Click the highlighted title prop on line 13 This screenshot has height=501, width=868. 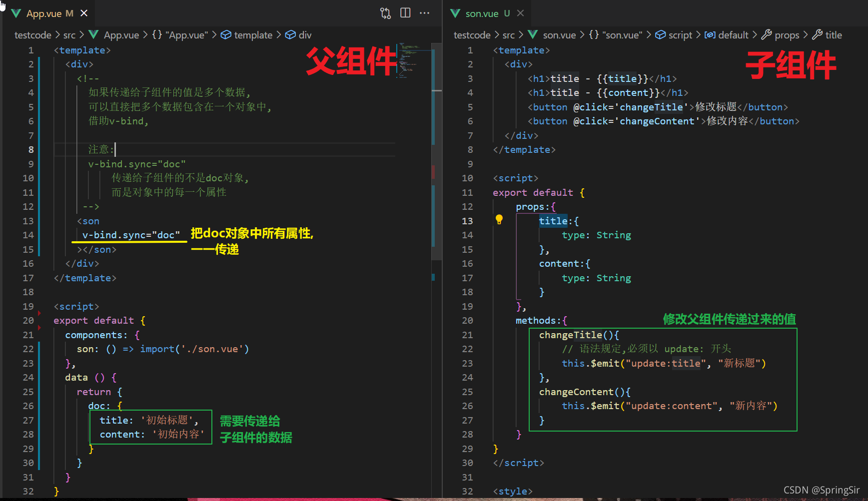553,221
